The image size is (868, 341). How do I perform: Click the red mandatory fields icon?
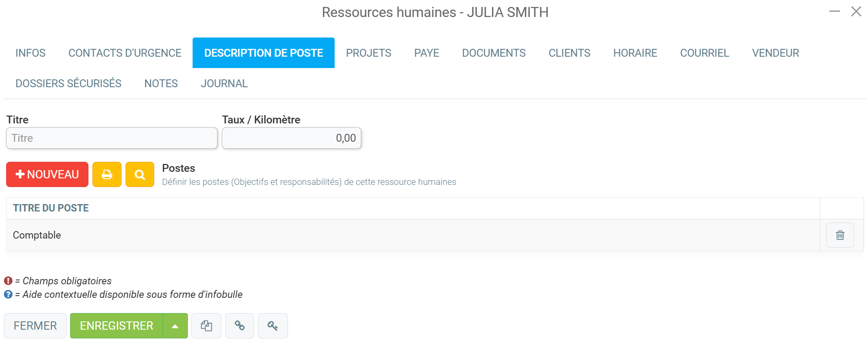click(x=8, y=281)
